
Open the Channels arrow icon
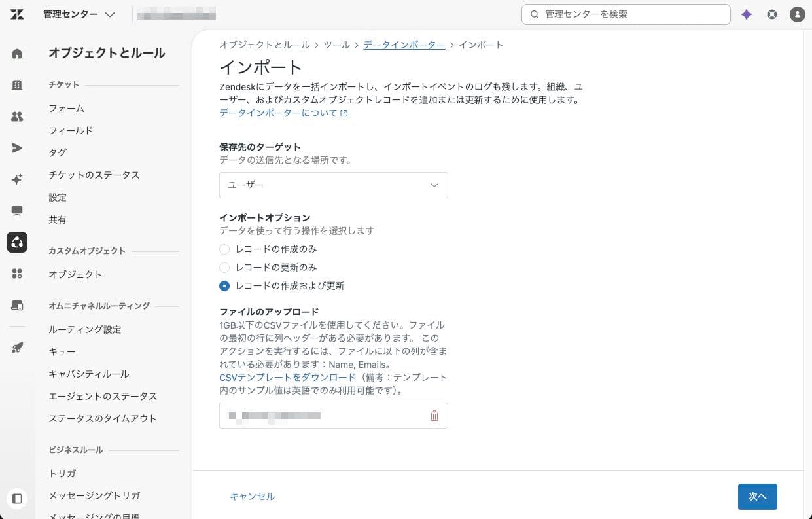pos(17,148)
